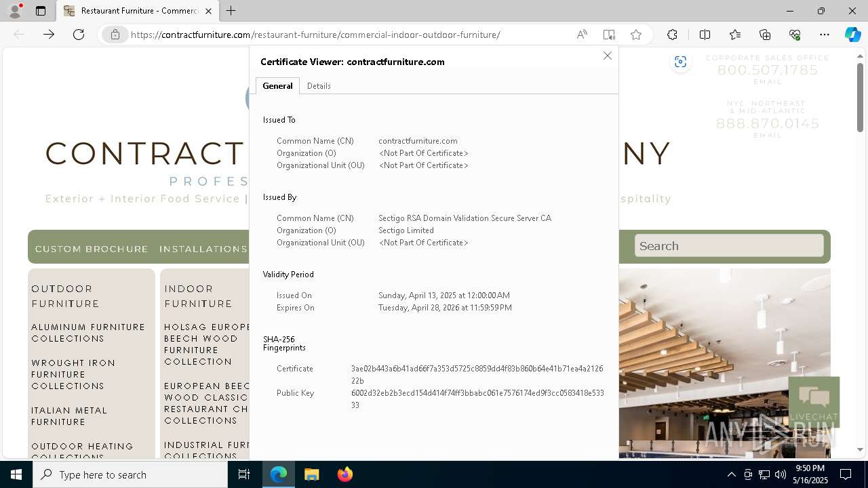
Task: Click Expires On date Tuesday, April 28, 2026
Action: pos(445,308)
